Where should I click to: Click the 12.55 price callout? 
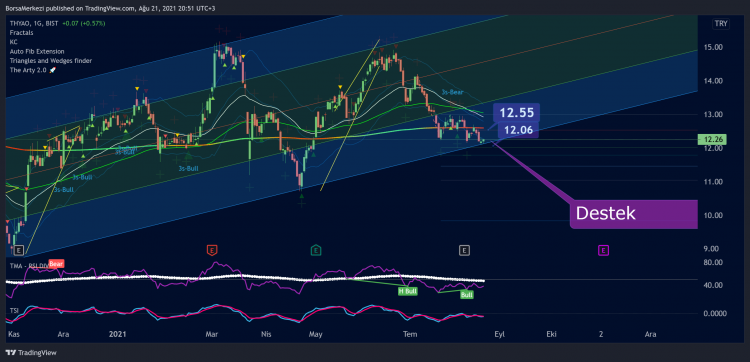517,113
